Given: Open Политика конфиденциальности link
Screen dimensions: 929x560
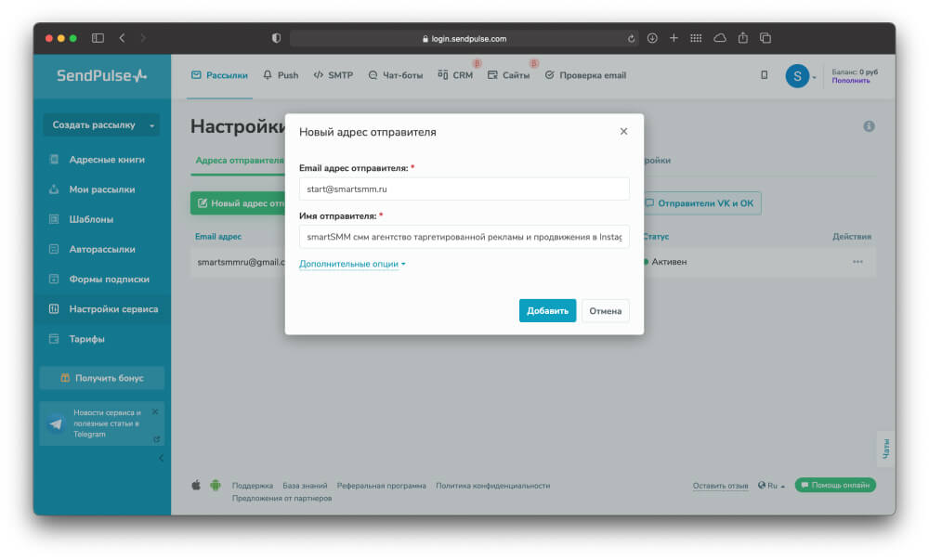Looking at the screenshot, I should point(493,486).
